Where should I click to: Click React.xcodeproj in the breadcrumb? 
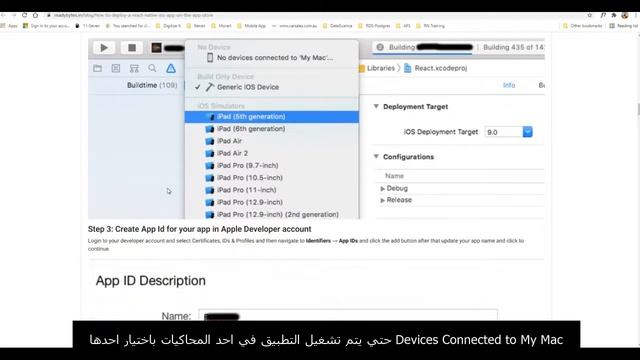[x=436, y=68]
